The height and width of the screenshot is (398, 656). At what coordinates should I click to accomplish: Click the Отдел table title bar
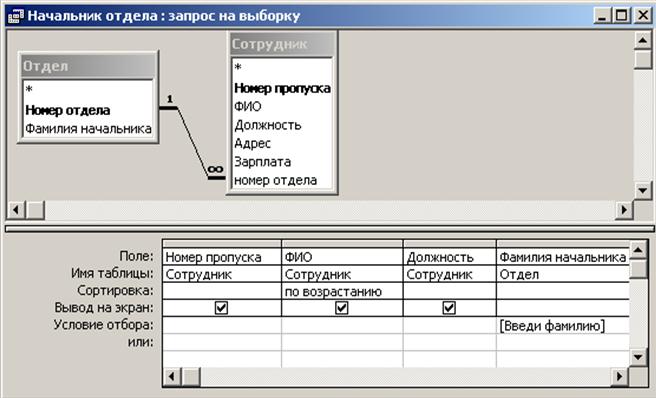pyautogui.click(x=88, y=66)
